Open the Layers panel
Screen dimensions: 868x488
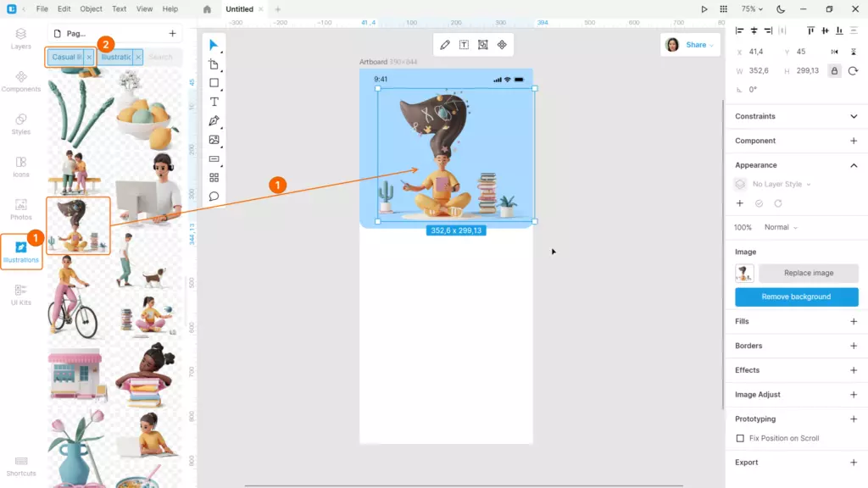pos(21,39)
